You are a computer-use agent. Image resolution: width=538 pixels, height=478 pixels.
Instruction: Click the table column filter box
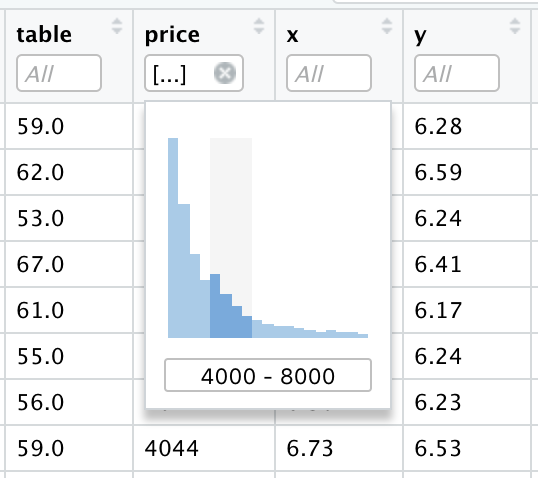pos(59,73)
